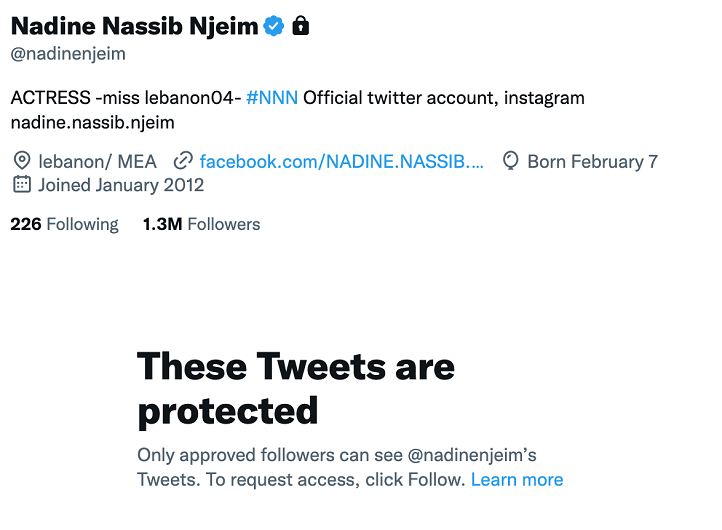Open the facebook.com/NADINE.NASSIB profile link
The width and height of the screenshot is (722, 530).
[341, 161]
